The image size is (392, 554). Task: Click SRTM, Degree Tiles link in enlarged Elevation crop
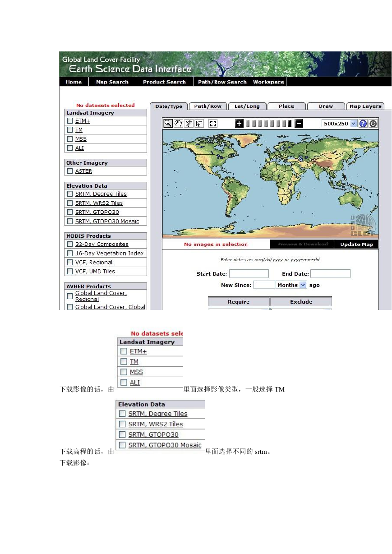coord(158,414)
